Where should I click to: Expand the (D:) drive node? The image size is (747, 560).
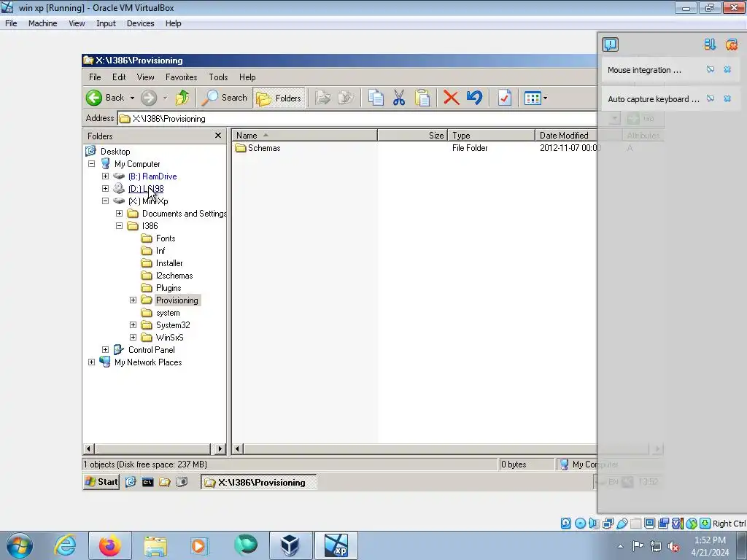105,189
